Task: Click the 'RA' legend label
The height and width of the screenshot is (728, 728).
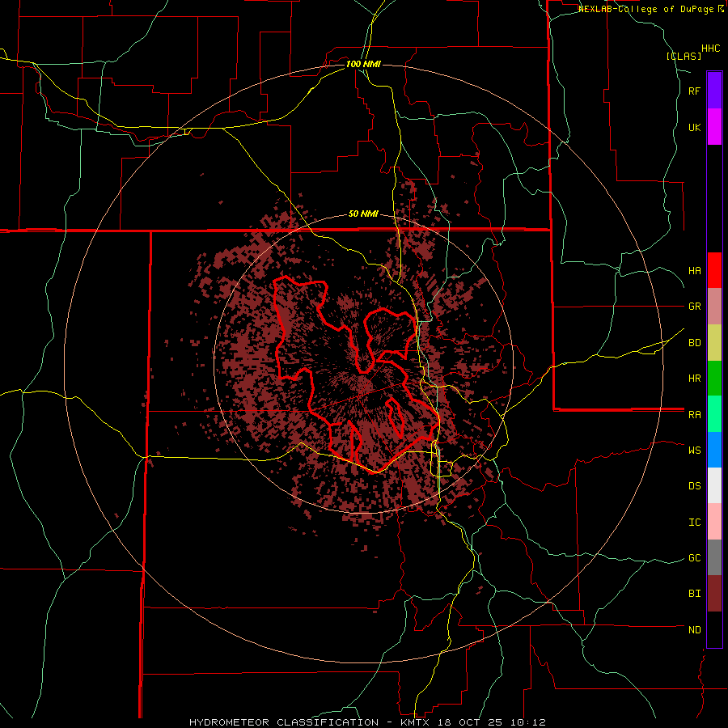Action: 694,415
